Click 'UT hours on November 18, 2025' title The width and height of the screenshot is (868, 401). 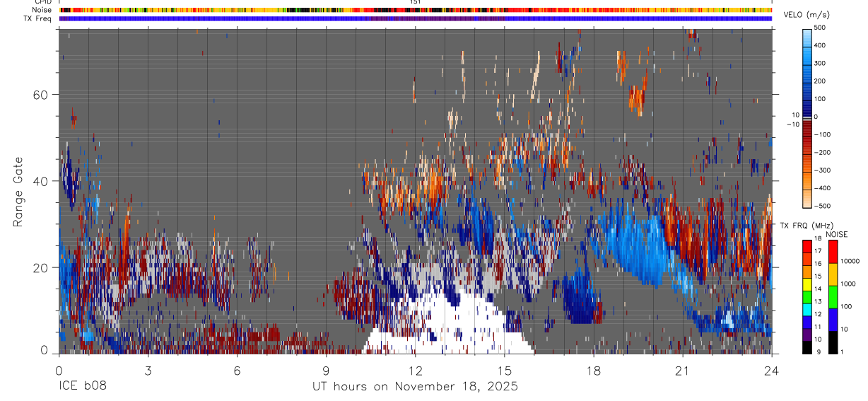click(x=416, y=386)
